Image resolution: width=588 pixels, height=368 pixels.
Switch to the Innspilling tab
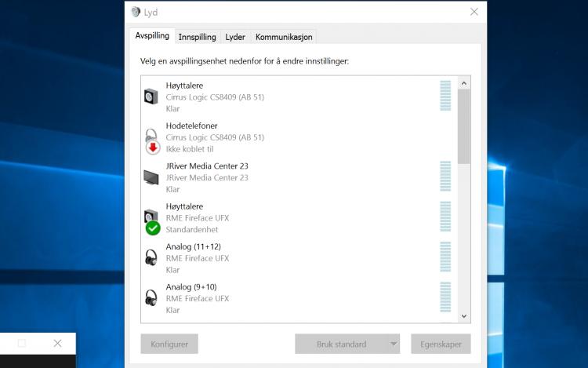pyautogui.click(x=198, y=37)
